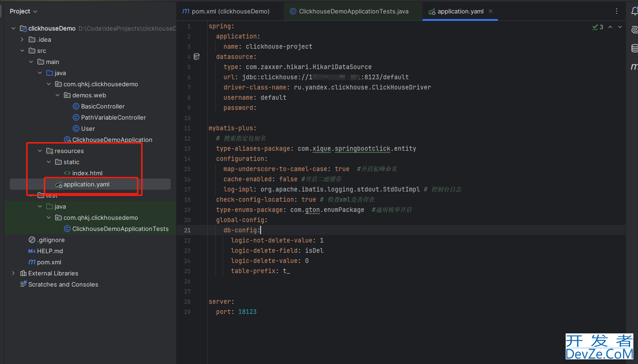Screen dimensions: 638x364
Task: Click the 'name: clickhouse-project' line
Action: (x=268, y=46)
